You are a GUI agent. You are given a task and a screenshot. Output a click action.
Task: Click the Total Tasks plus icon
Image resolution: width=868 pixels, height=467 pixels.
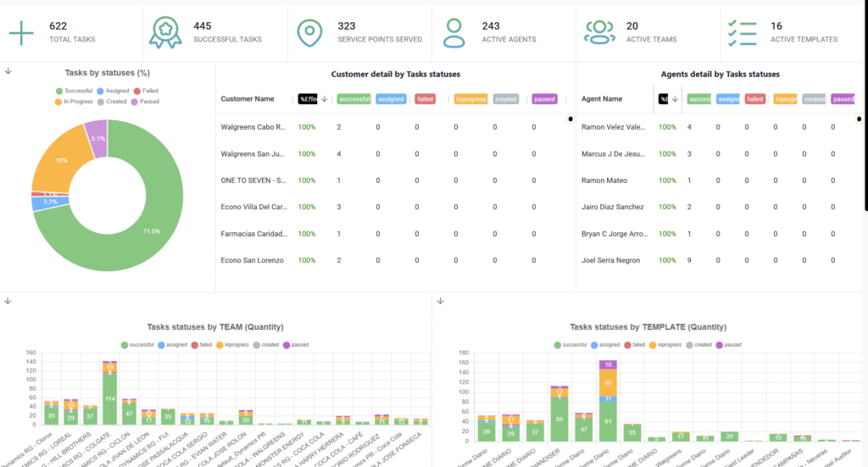tap(21, 32)
